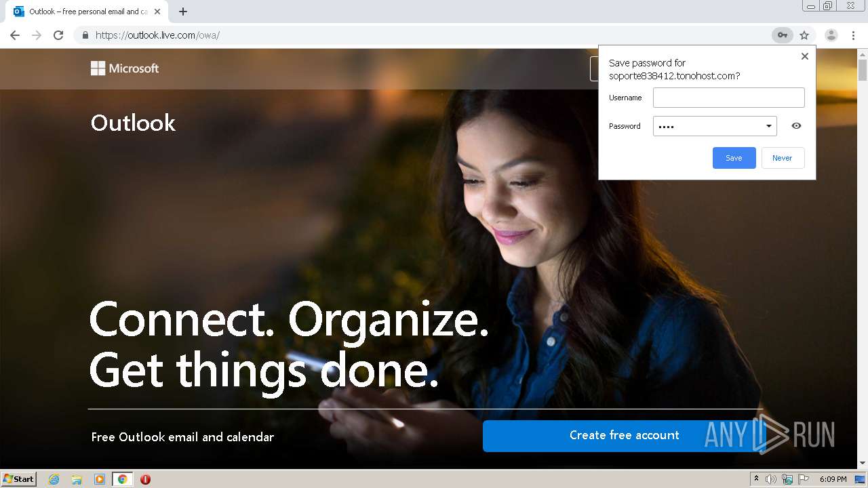868x488 pixels.
Task: Click the Create free account button
Action: [x=624, y=435]
